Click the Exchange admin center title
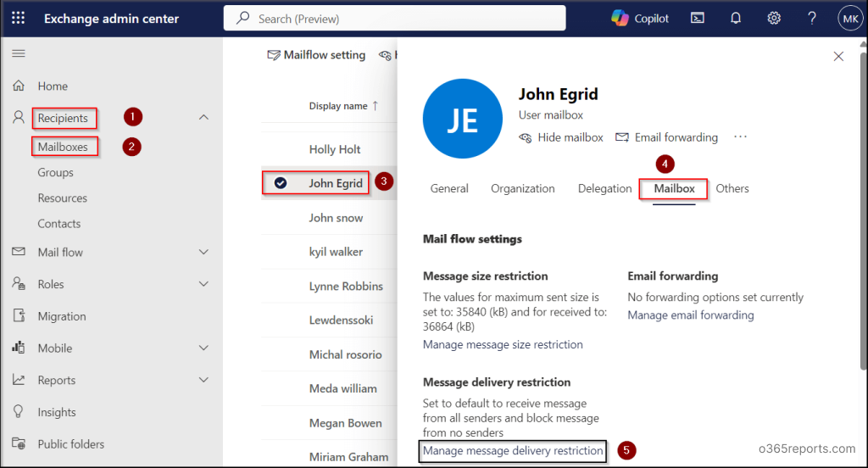Screen dimensions: 868x468 (111, 19)
